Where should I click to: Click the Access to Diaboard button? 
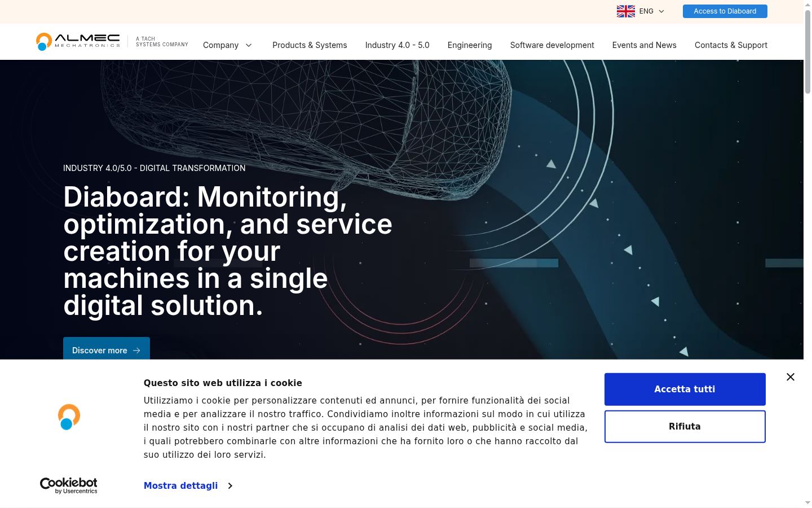[725, 11]
